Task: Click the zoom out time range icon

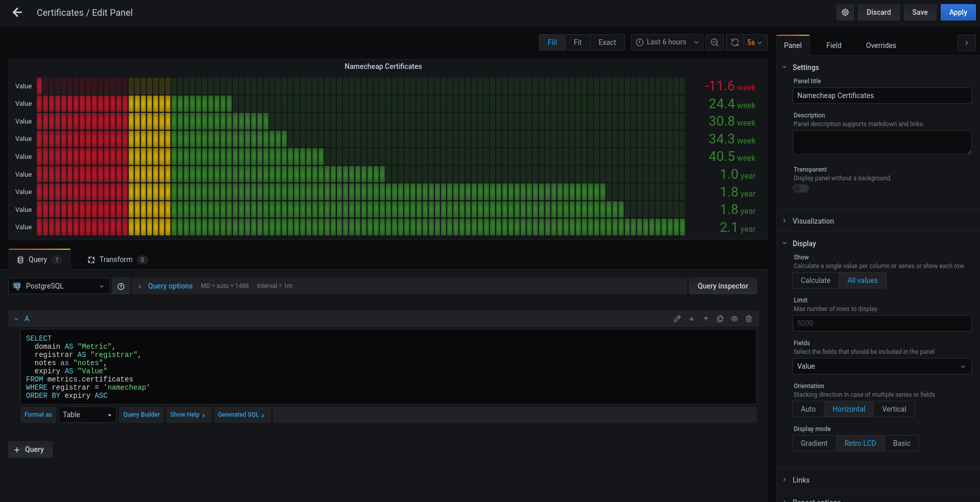Action: [x=715, y=42]
